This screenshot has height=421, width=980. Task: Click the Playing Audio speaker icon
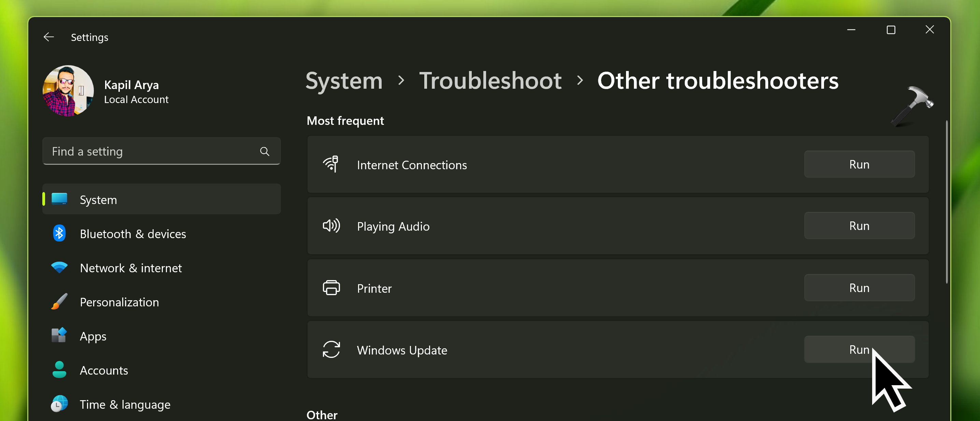331,226
